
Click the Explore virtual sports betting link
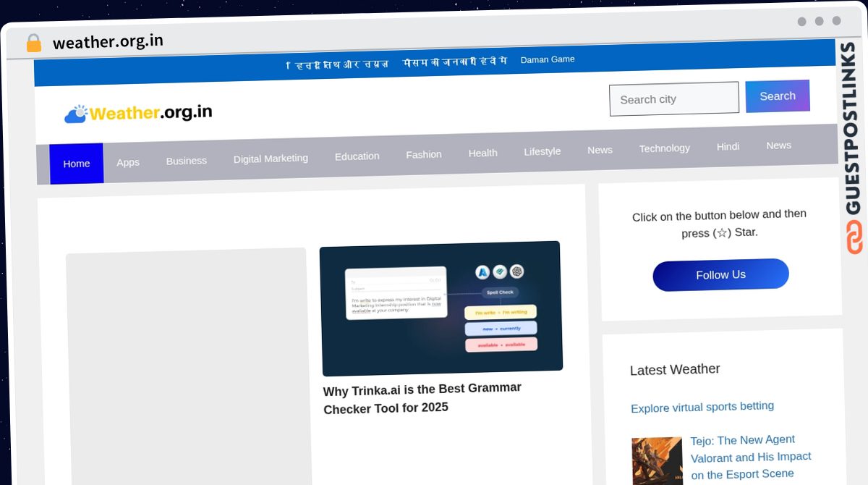[x=702, y=406]
